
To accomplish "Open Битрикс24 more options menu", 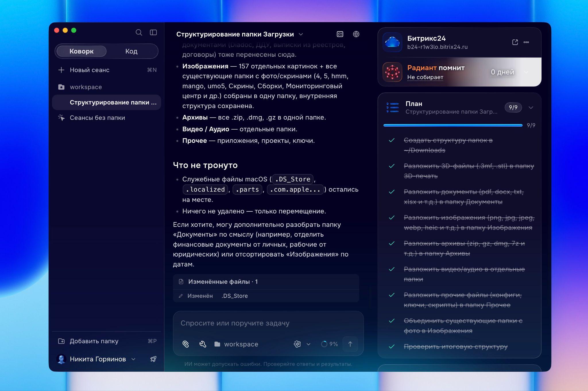I will coord(526,42).
